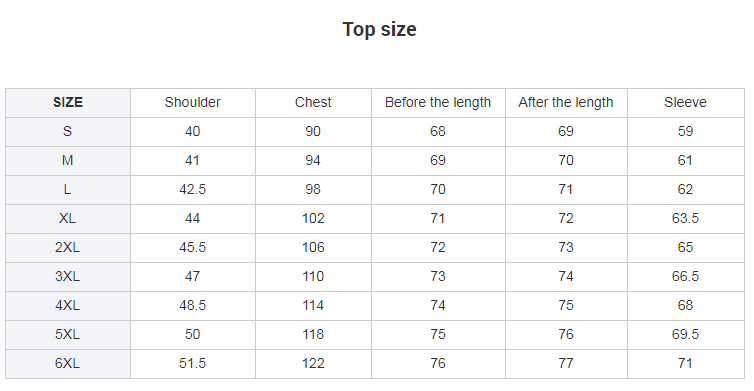Click sleeve value 69.5 in 5XL row
Image resolution: width=754 pixels, height=391 pixels.
coord(685,334)
